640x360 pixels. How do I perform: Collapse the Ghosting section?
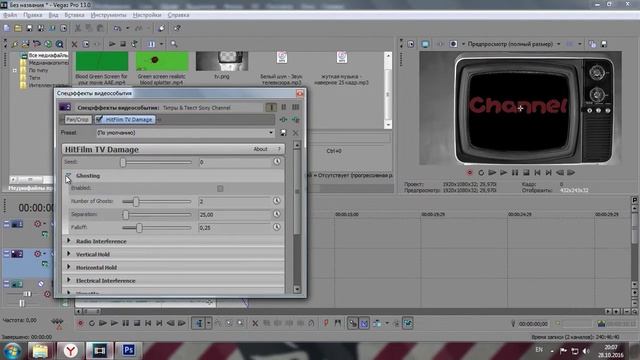pyautogui.click(x=69, y=176)
